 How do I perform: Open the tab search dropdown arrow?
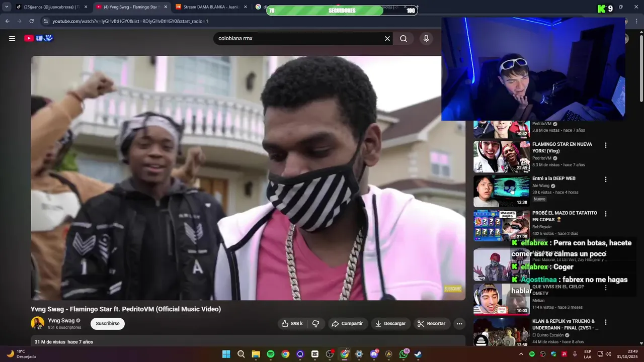point(7,7)
